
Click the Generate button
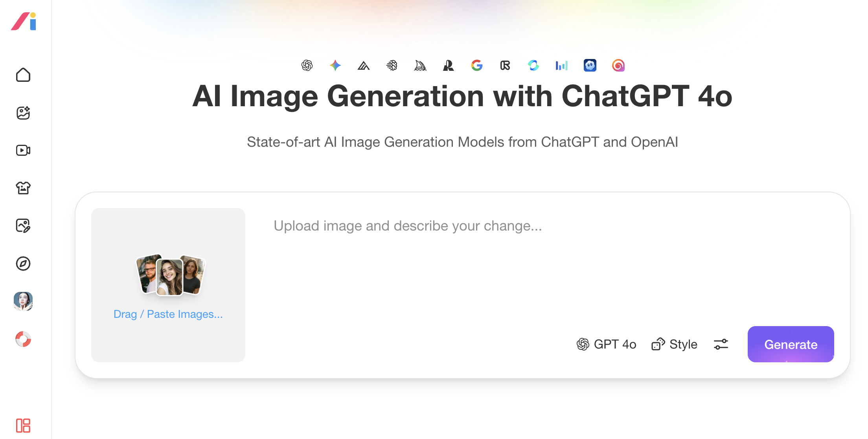[791, 344]
